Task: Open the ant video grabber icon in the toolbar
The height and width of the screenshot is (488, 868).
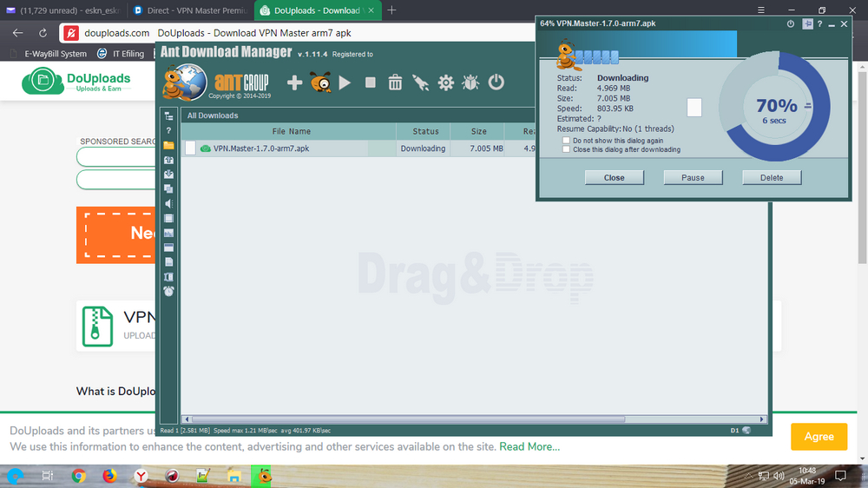Action: pyautogui.click(x=320, y=82)
